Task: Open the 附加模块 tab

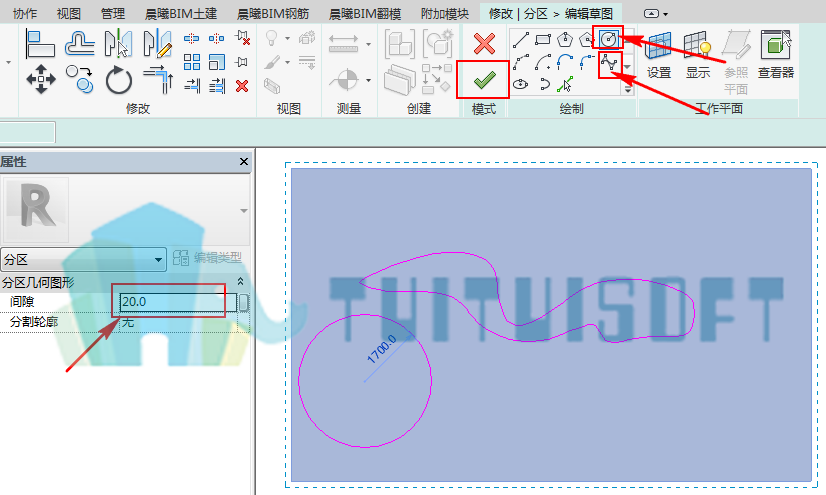Action: click(x=445, y=13)
